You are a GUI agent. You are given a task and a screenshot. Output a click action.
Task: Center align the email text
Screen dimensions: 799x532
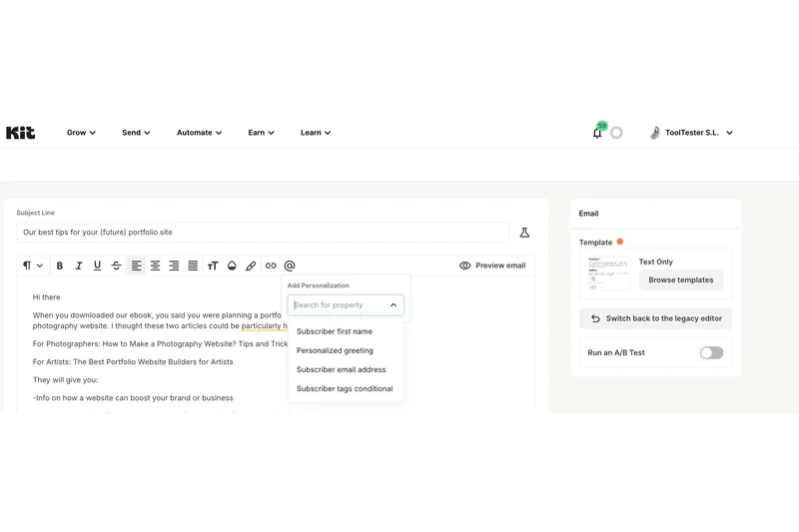coord(155,266)
